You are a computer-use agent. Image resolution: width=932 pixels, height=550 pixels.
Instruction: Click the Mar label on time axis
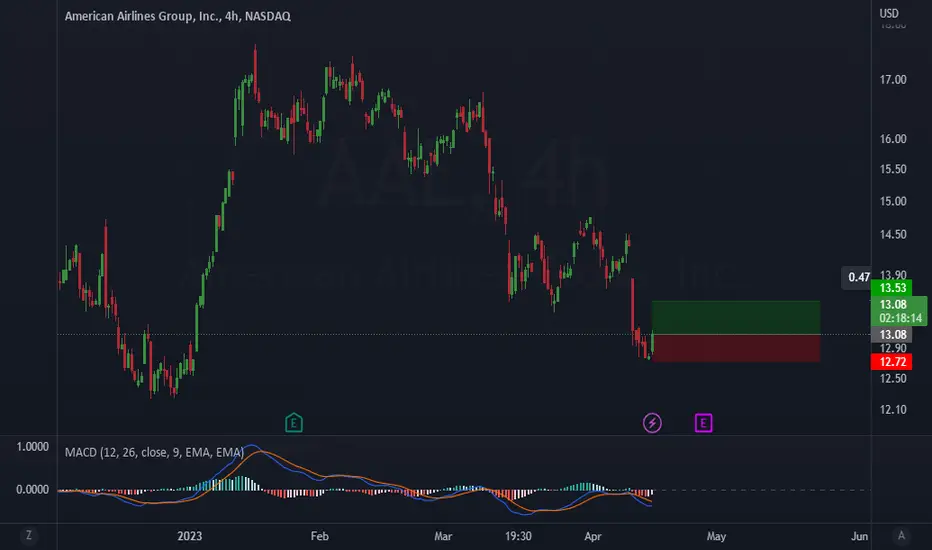(443, 536)
